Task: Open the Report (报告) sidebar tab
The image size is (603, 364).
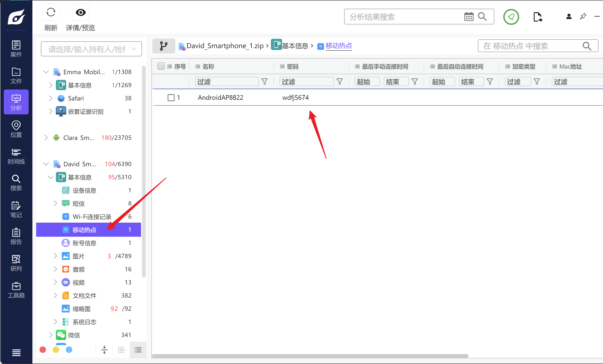Action: (16, 236)
